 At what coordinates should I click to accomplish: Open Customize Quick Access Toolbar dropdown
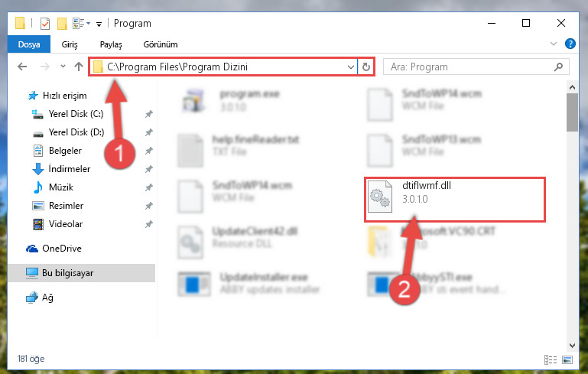pyautogui.click(x=99, y=24)
